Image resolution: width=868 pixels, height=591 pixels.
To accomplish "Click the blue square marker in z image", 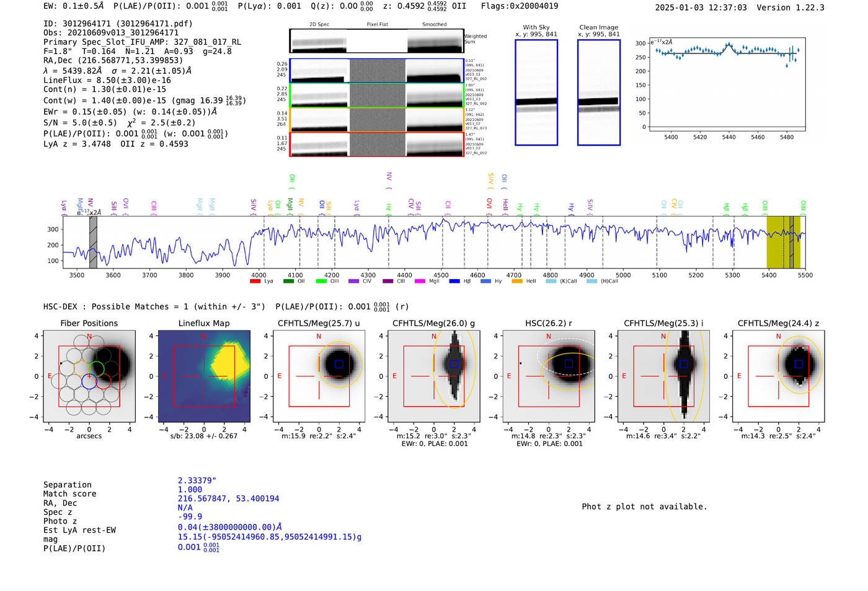I will point(799,364).
